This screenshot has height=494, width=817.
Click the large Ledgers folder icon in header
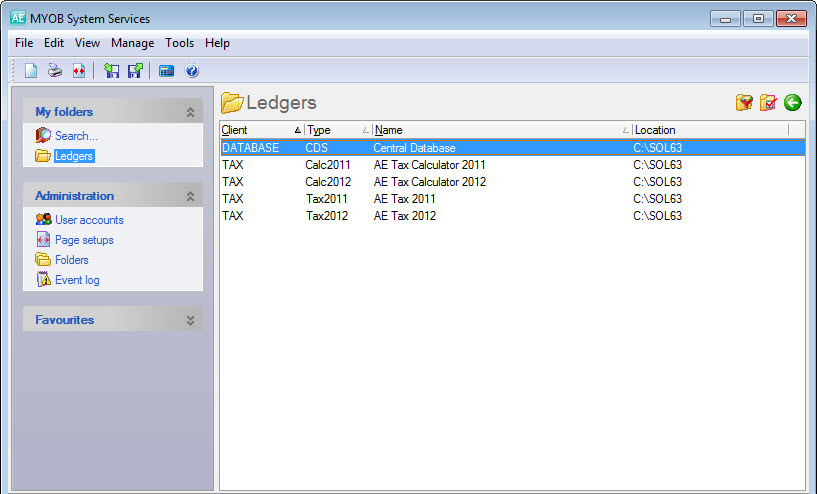point(232,103)
